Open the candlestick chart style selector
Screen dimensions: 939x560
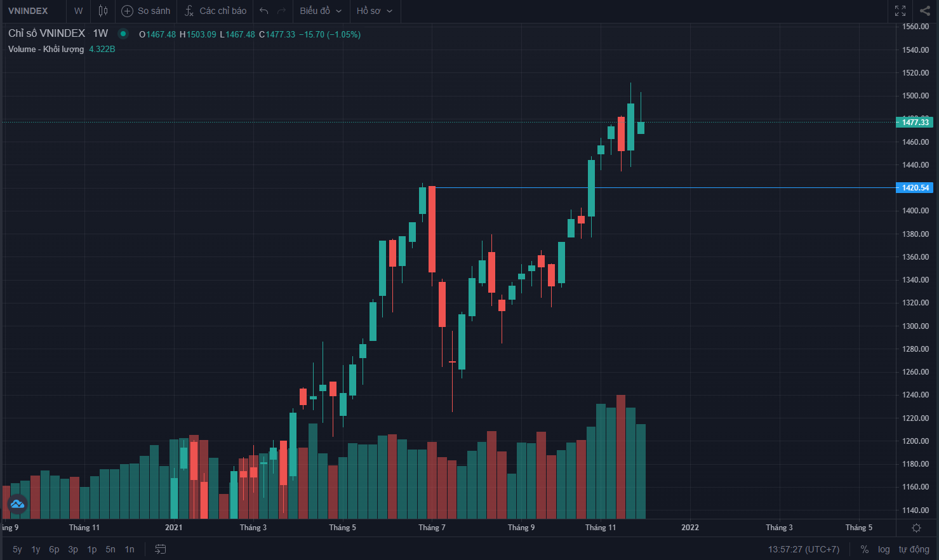click(x=103, y=11)
